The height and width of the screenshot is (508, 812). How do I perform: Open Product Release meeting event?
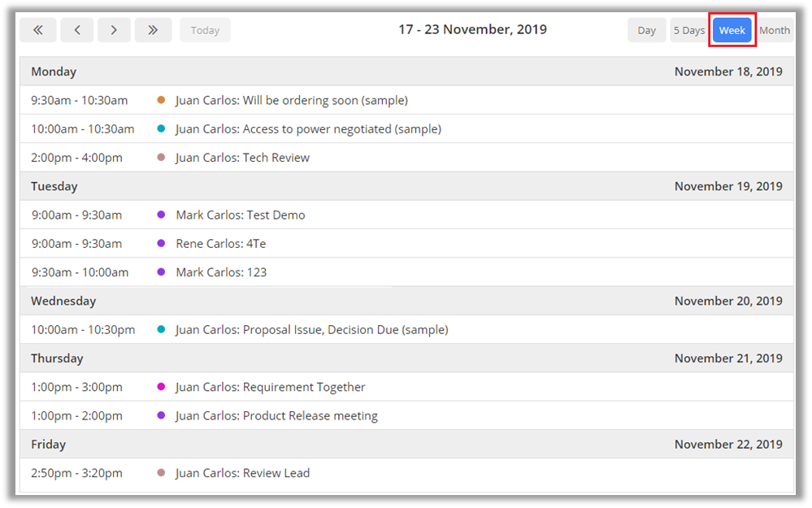coord(276,416)
